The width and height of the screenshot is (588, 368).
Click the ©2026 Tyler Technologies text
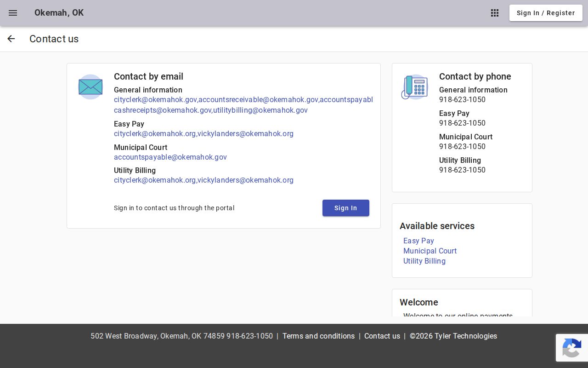[x=453, y=336]
